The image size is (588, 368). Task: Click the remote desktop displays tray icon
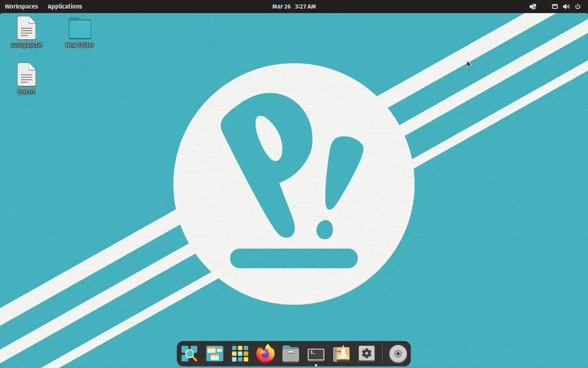pyautogui.click(x=533, y=7)
